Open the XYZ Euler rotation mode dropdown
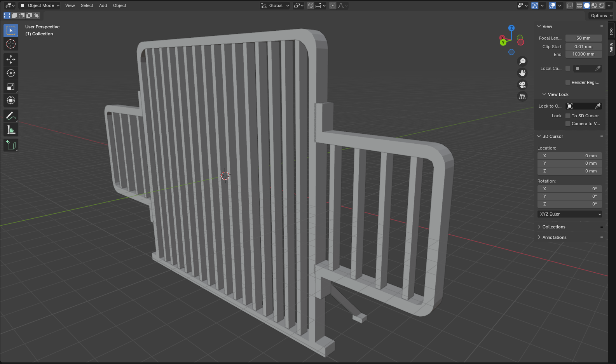The width and height of the screenshot is (616, 364). click(x=570, y=214)
